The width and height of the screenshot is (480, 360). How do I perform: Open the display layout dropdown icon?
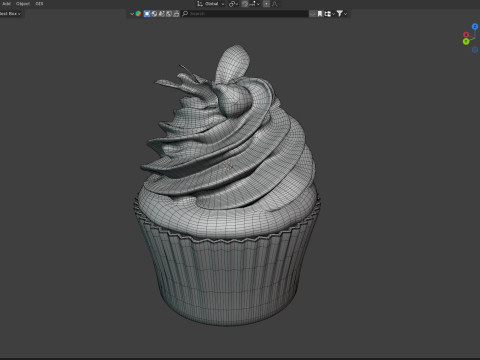click(x=329, y=14)
